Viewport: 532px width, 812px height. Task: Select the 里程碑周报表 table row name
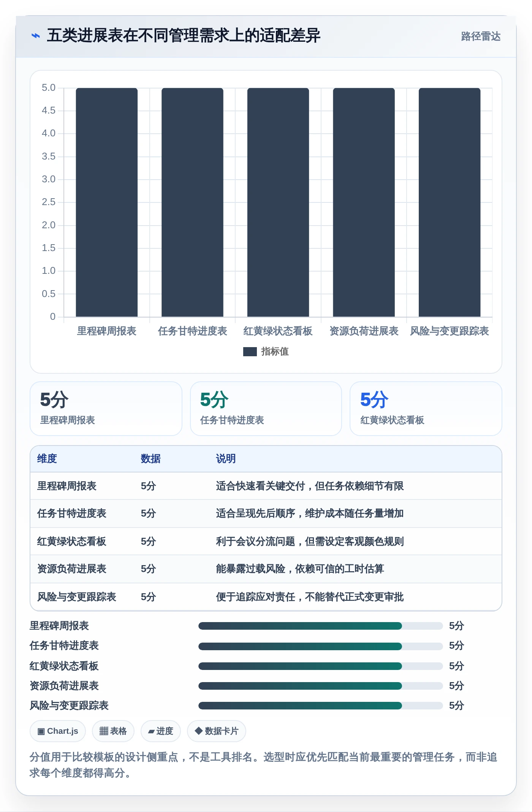coord(67,486)
